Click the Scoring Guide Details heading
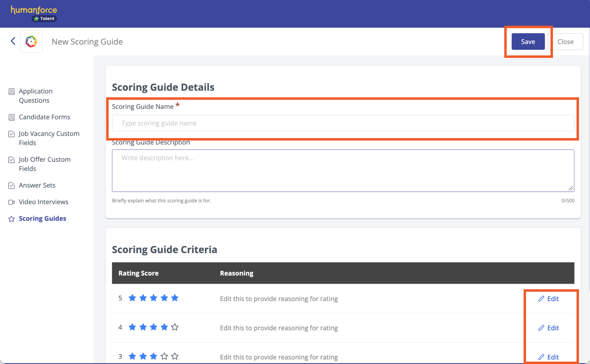The width and height of the screenshot is (590, 364). tap(163, 87)
